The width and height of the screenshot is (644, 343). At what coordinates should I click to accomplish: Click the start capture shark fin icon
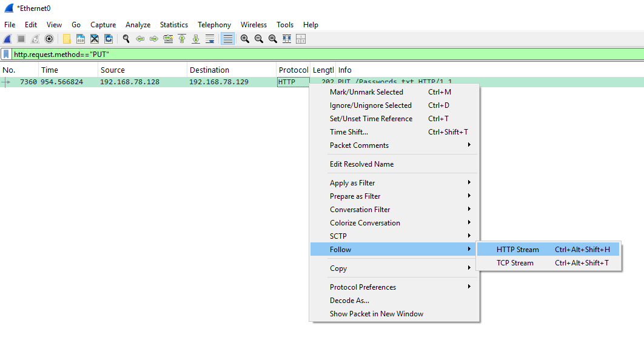7,39
